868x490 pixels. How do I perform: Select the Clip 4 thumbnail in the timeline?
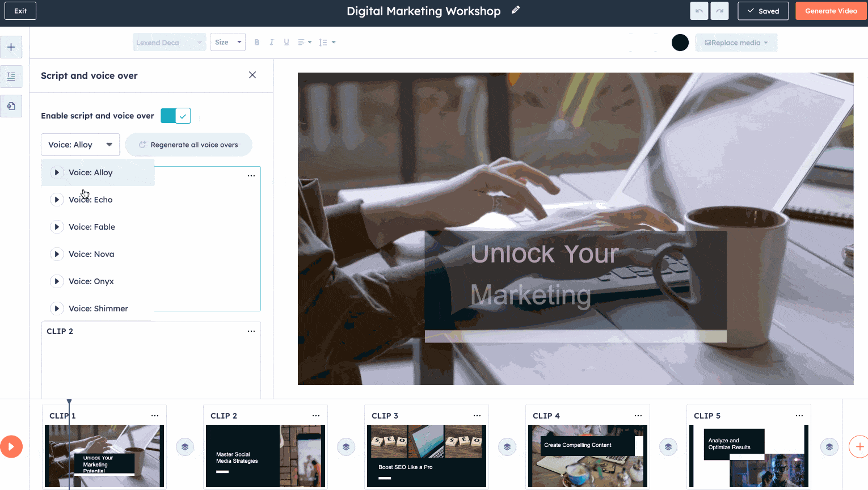pyautogui.click(x=587, y=456)
